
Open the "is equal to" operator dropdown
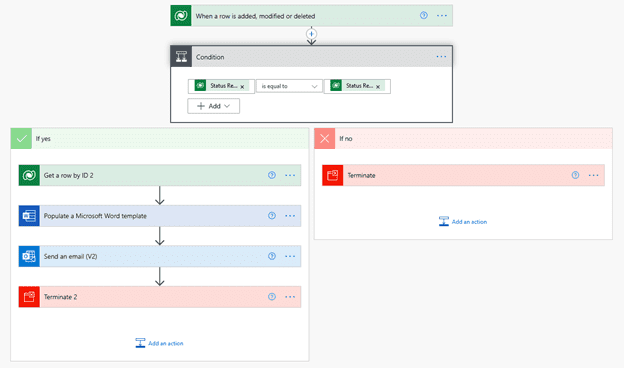coord(289,86)
